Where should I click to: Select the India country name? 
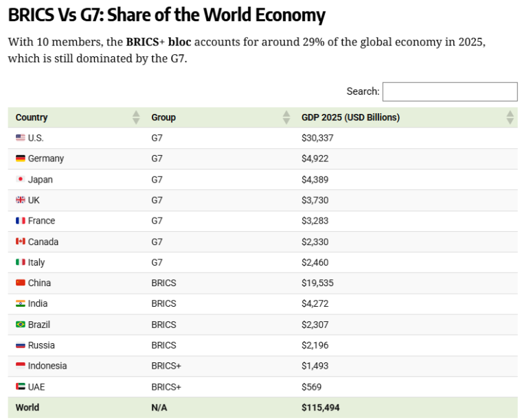[x=38, y=303]
